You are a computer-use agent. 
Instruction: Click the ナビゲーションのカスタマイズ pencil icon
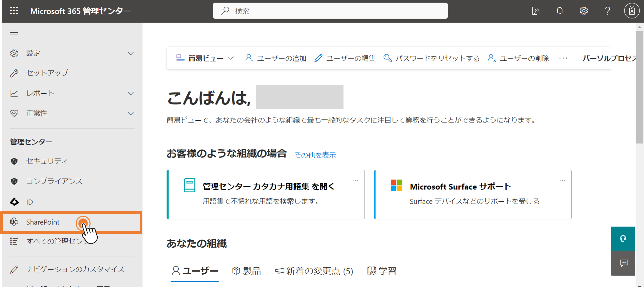click(x=14, y=270)
